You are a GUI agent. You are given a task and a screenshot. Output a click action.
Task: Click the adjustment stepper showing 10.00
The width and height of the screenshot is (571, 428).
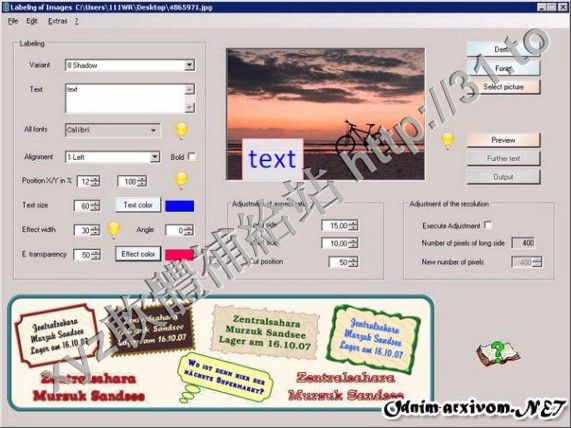(x=340, y=243)
